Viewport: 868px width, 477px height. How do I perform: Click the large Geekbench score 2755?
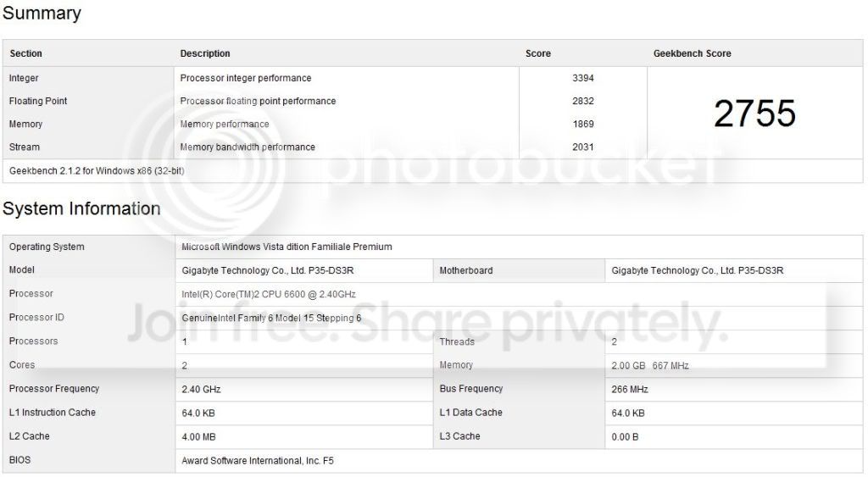tap(754, 114)
